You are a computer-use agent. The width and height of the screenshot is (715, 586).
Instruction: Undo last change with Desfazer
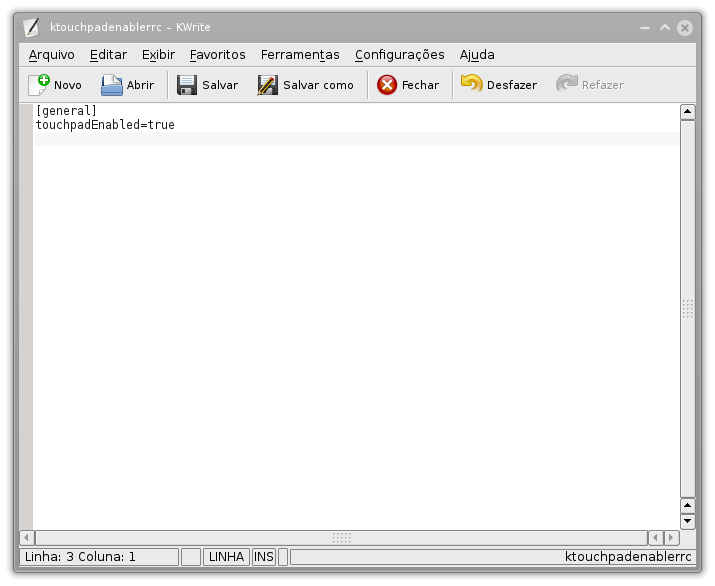click(x=499, y=85)
